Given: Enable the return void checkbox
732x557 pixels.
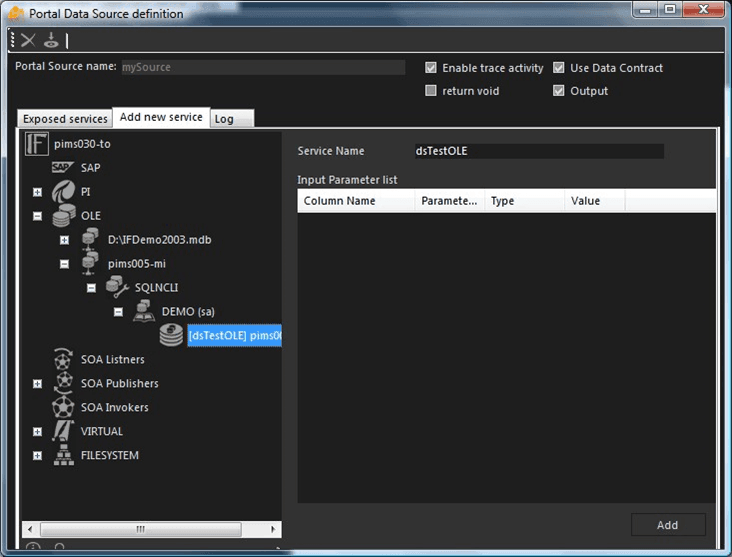Looking at the screenshot, I should 430,91.
